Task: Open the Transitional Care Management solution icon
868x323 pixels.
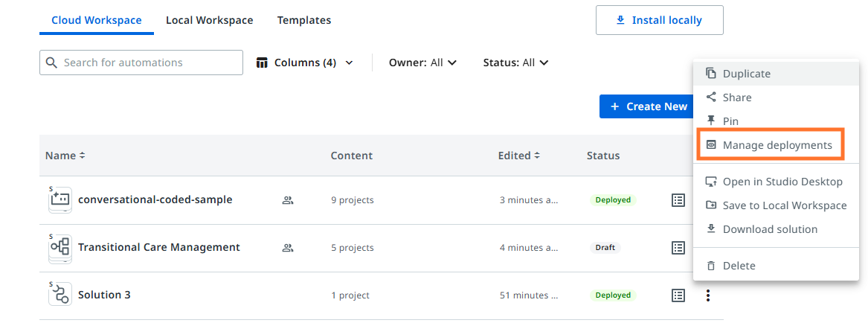Action: click(x=60, y=249)
